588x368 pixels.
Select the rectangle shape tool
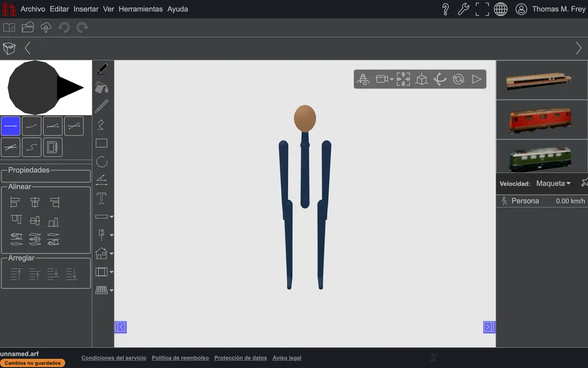tap(102, 143)
